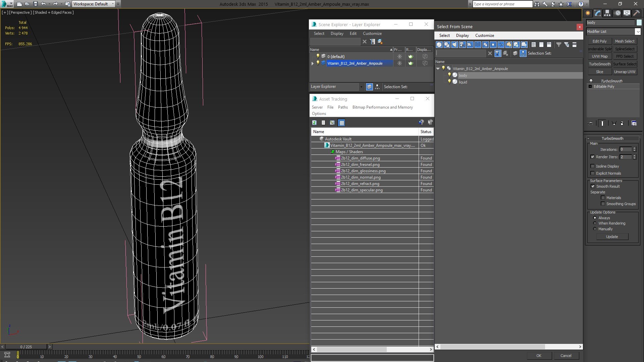Open Paths menu in Asset Tracking
This screenshot has width=644, height=362.
pos(343,107)
